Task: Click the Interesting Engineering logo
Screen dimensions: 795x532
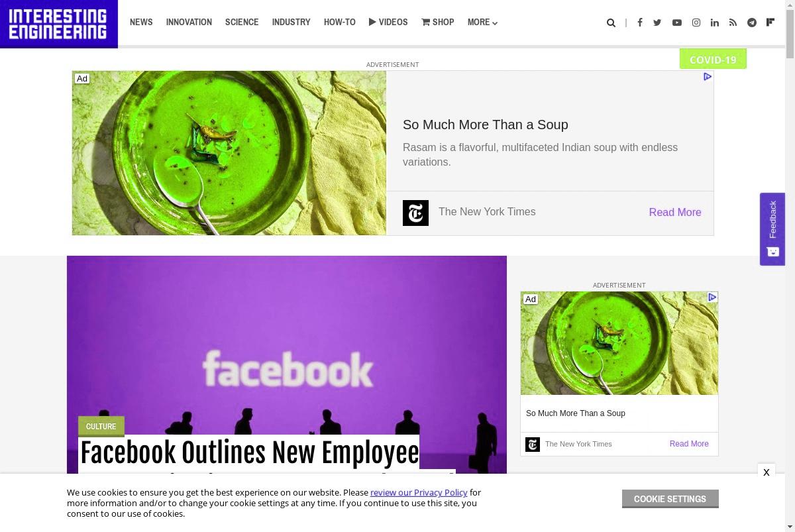Action: point(59,24)
